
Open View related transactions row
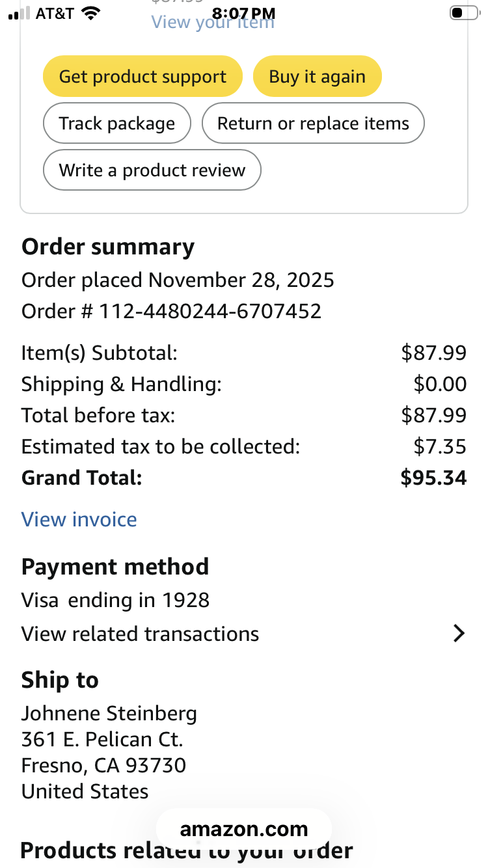coord(244,634)
